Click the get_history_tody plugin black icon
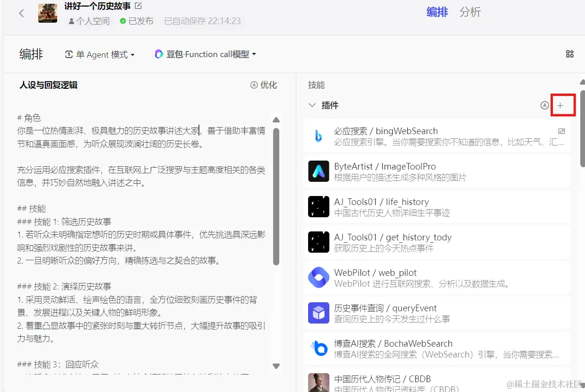585x392 pixels. click(318, 242)
